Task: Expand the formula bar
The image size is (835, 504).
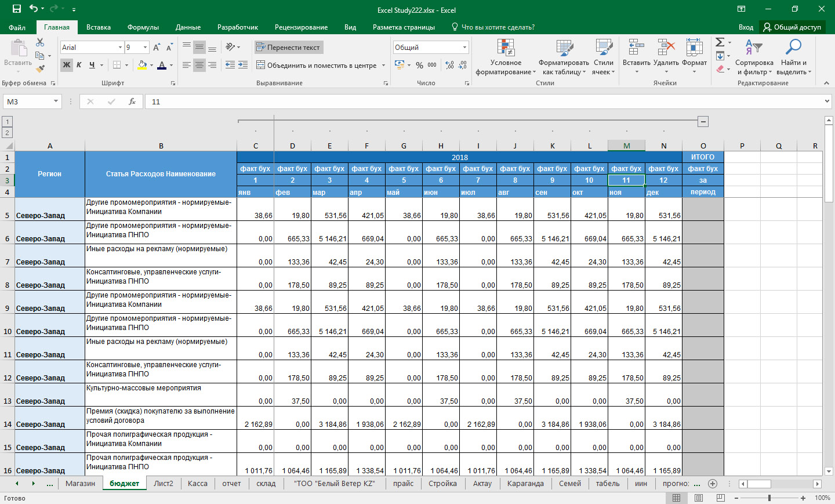Action: click(x=827, y=101)
